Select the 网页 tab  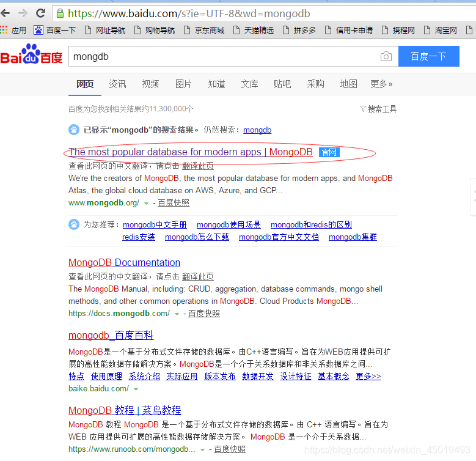coord(85,84)
